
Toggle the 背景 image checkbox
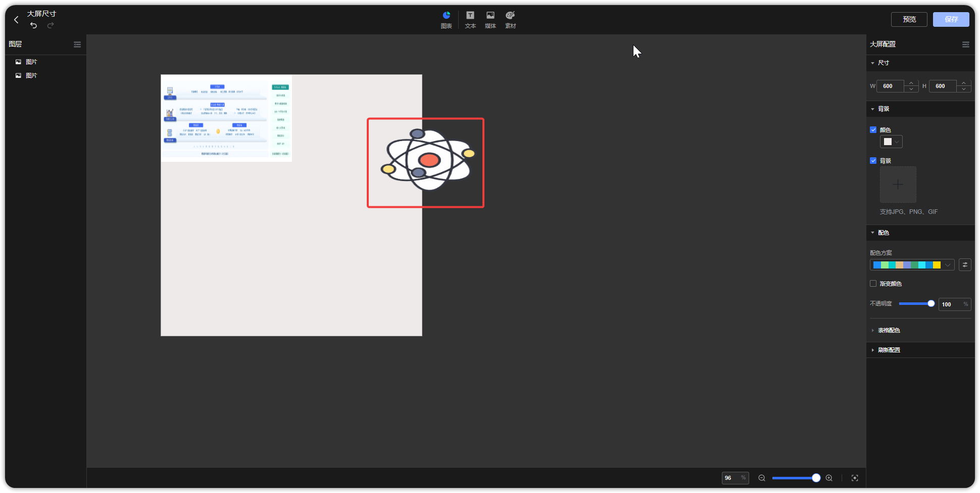click(x=873, y=161)
